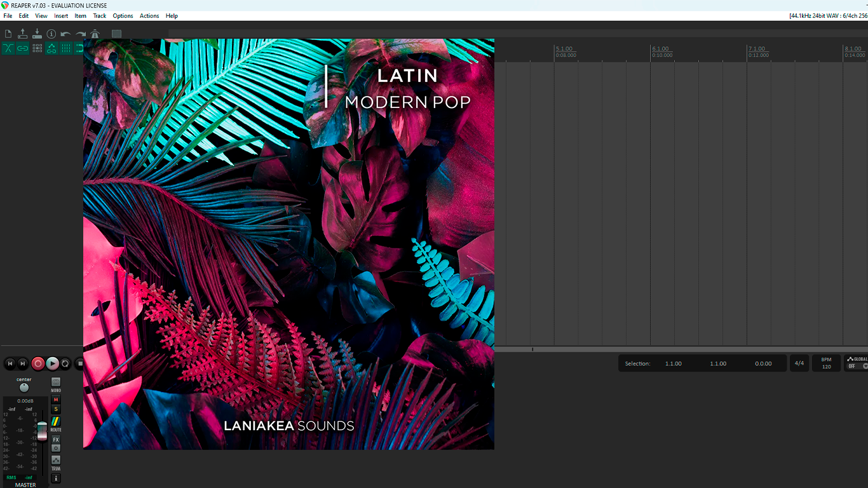Click the BPM 120 tempo field

(826, 363)
